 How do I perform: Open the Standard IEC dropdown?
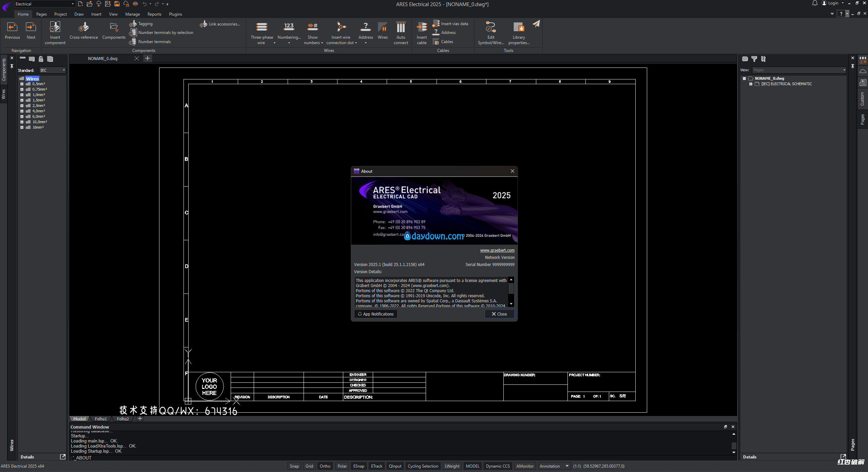click(53, 70)
